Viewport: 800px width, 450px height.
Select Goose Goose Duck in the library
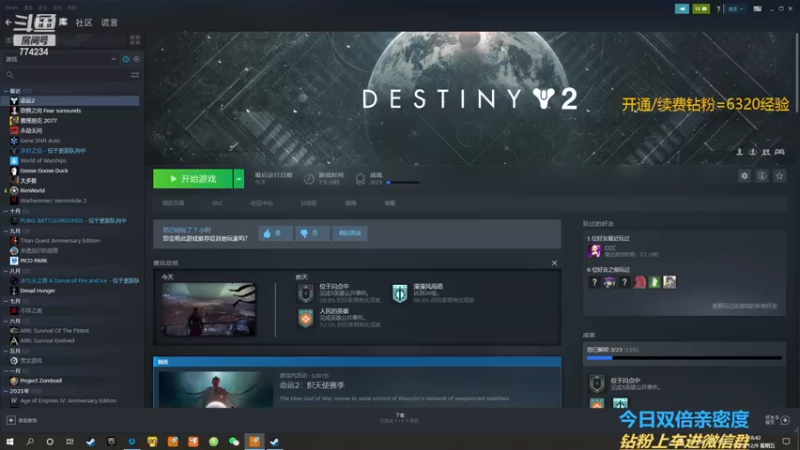pyautogui.click(x=44, y=170)
